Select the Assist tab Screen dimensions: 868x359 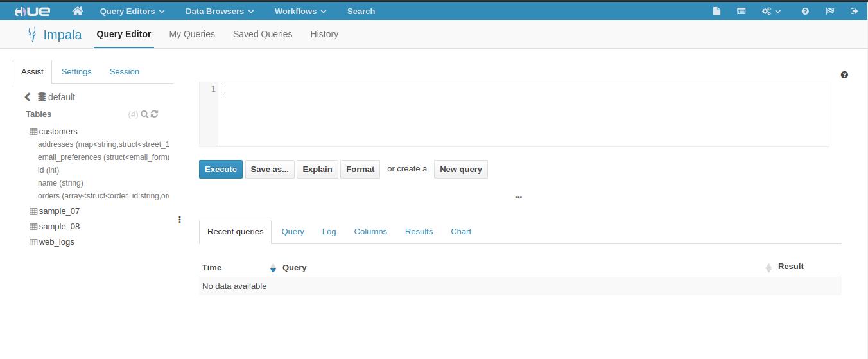coord(32,72)
